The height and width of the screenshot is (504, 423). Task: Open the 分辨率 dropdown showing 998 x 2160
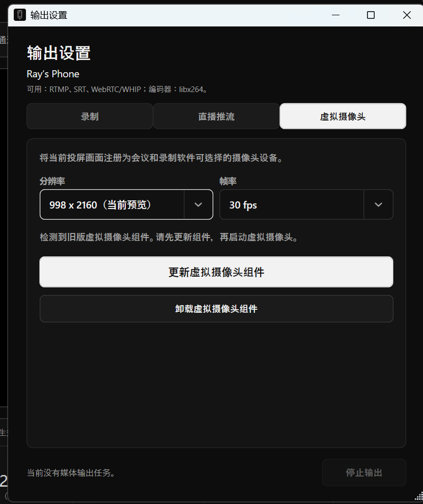tap(126, 204)
